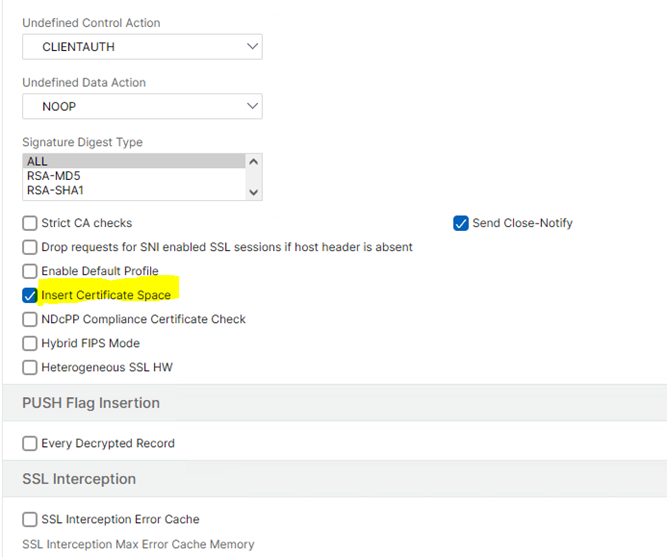Enable Strict CA checks checkbox

point(30,223)
